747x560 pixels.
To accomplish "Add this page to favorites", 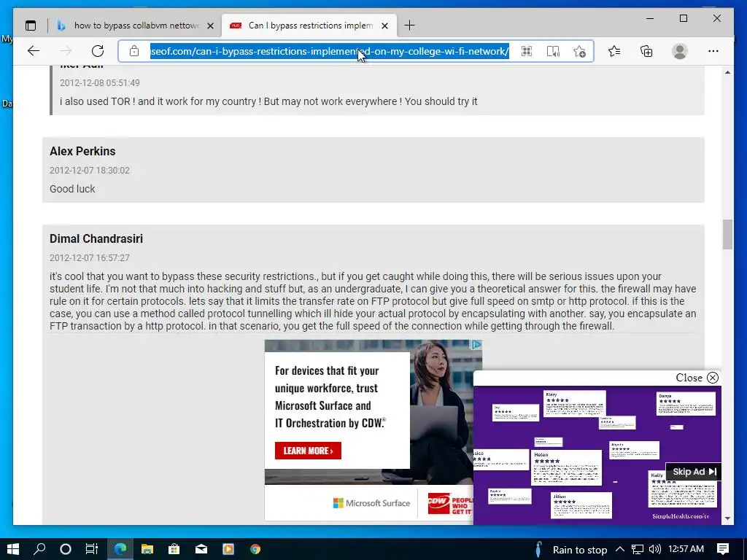I will click(x=579, y=51).
